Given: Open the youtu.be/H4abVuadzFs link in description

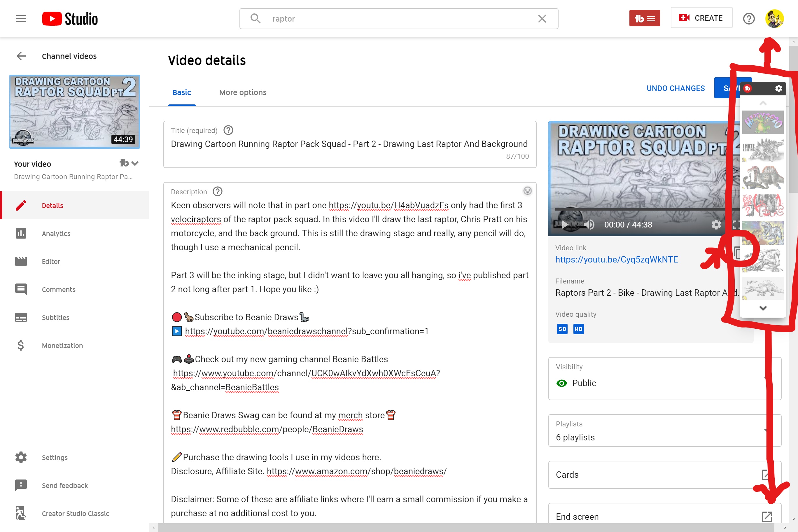Looking at the screenshot, I should click(x=388, y=205).
